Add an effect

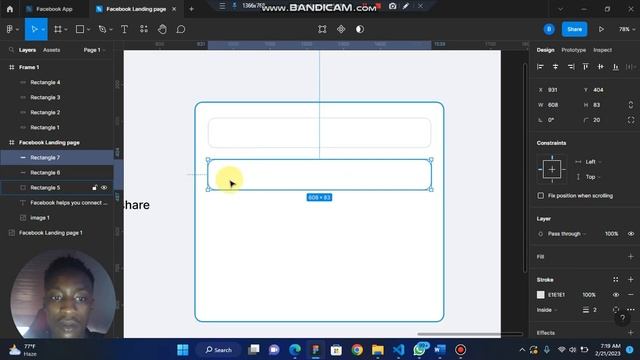631,333
